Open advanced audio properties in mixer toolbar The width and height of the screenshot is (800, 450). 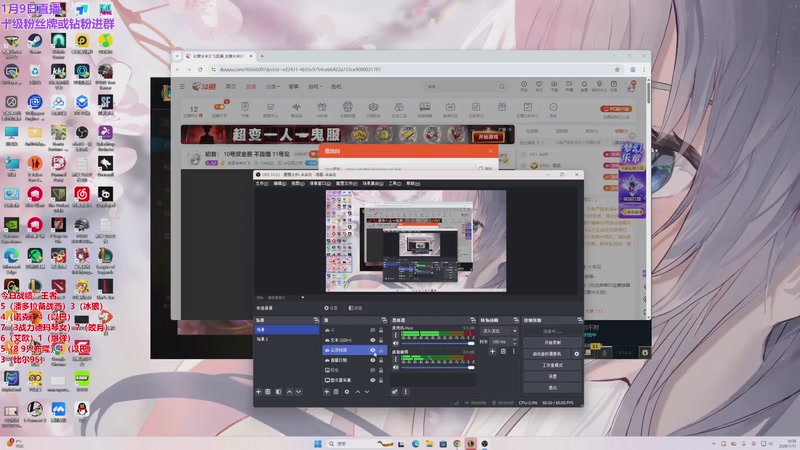(395, 392)
